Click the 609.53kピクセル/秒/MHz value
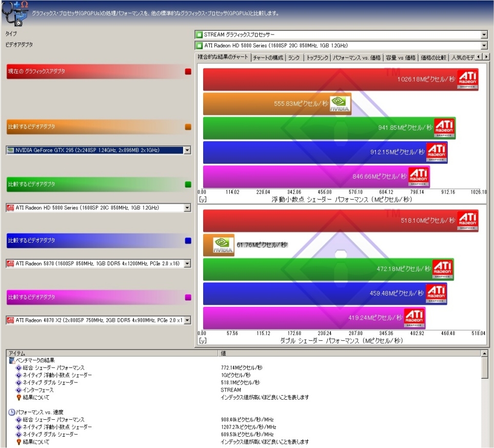Viewport: 494px width, 448px height. coord(247,435)
